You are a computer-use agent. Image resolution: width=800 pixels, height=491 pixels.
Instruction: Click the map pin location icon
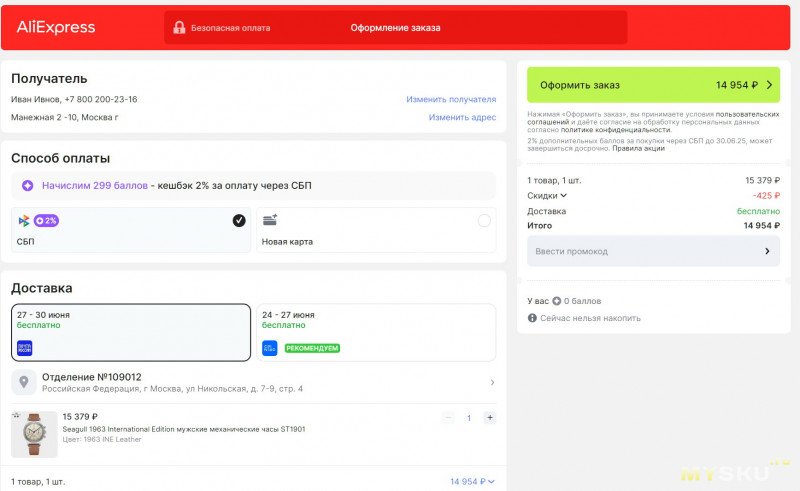(23, 382)
